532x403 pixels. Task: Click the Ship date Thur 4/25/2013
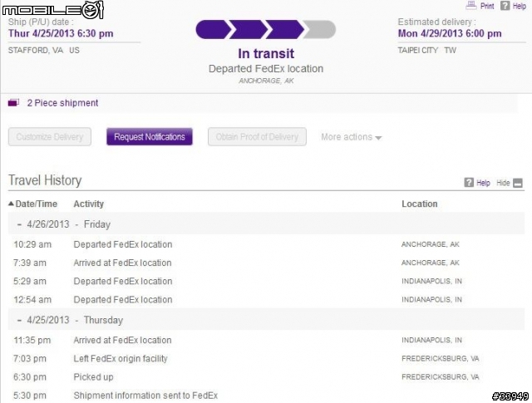click(x=61, y=33)
